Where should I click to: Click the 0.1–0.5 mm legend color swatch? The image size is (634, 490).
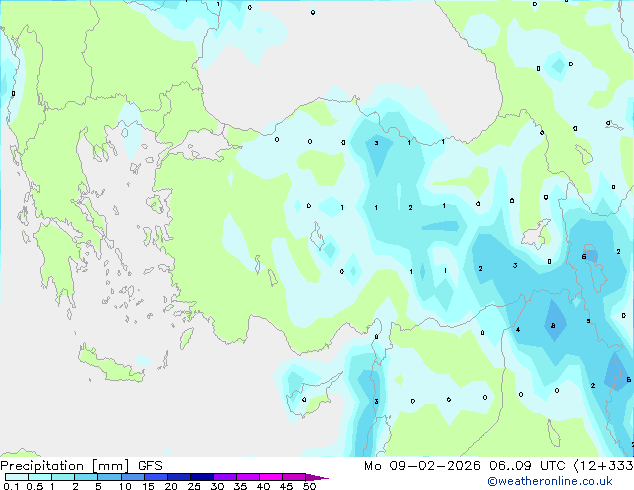tap(17, 477)
